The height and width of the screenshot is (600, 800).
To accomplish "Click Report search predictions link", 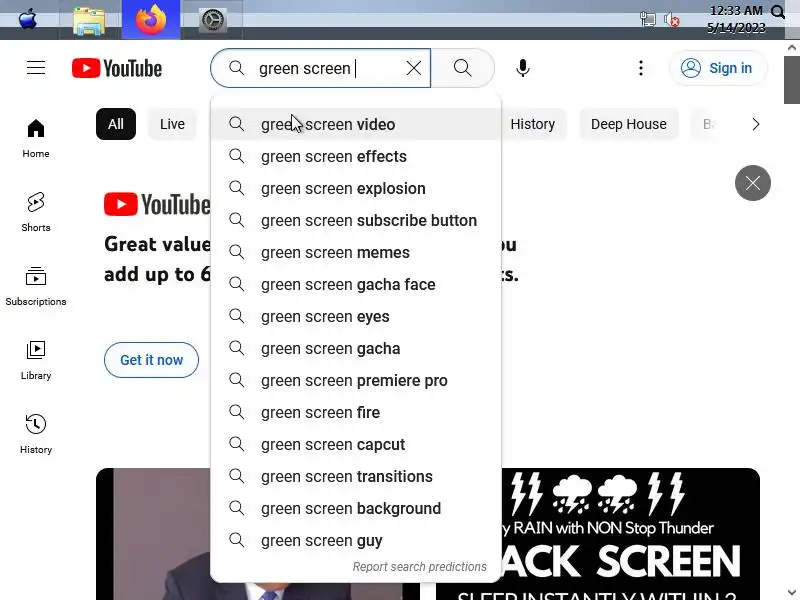I will 419,567.
